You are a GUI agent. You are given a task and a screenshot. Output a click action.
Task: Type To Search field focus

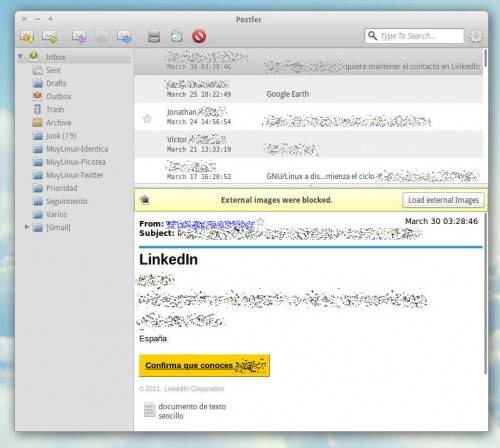[x=414, y=36]
